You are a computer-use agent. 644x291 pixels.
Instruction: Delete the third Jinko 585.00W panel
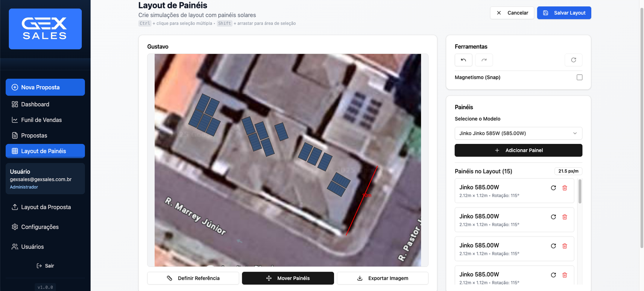[x=565, y=246]
